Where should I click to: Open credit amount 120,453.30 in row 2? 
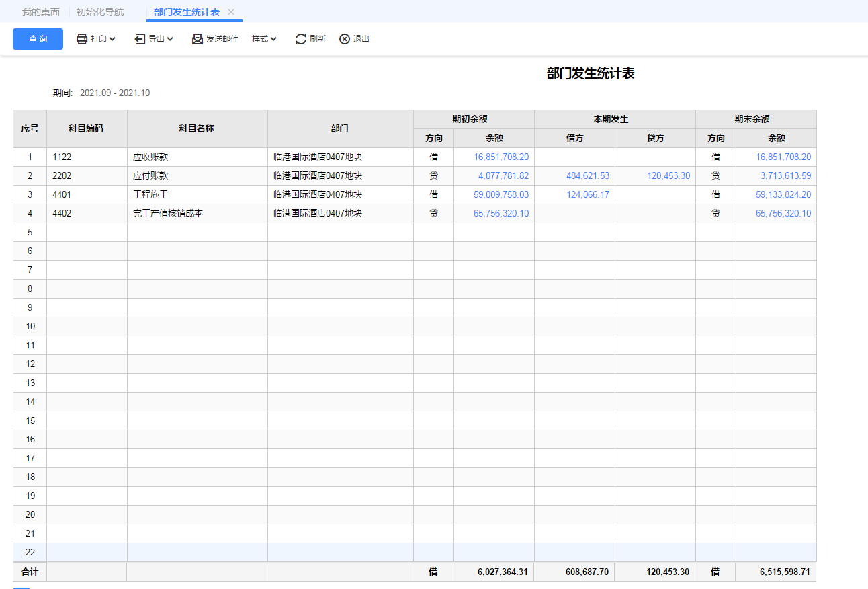(x=668, y=175)
